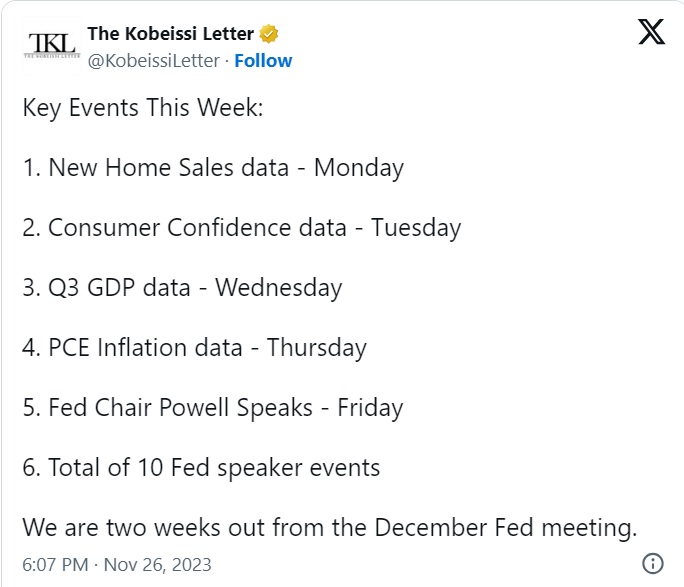Click the December Fed meeting sentence

point(330,528)
